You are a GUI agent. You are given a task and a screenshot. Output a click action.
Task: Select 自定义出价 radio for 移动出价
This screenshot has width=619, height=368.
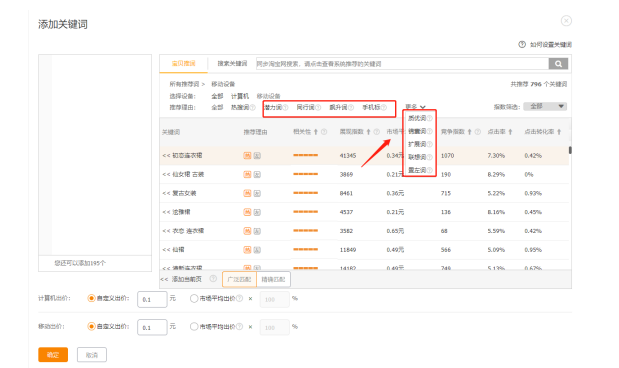[91, 327]
